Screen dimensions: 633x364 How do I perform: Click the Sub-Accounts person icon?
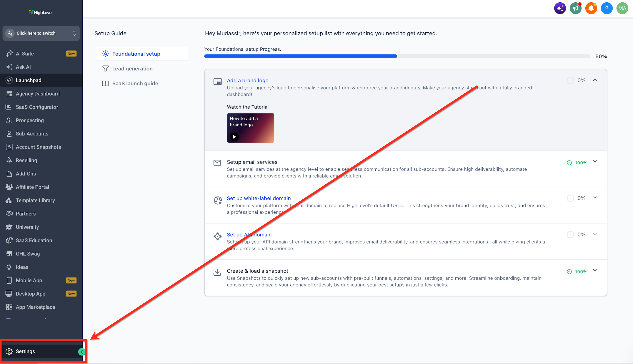(x=9, y=134)
